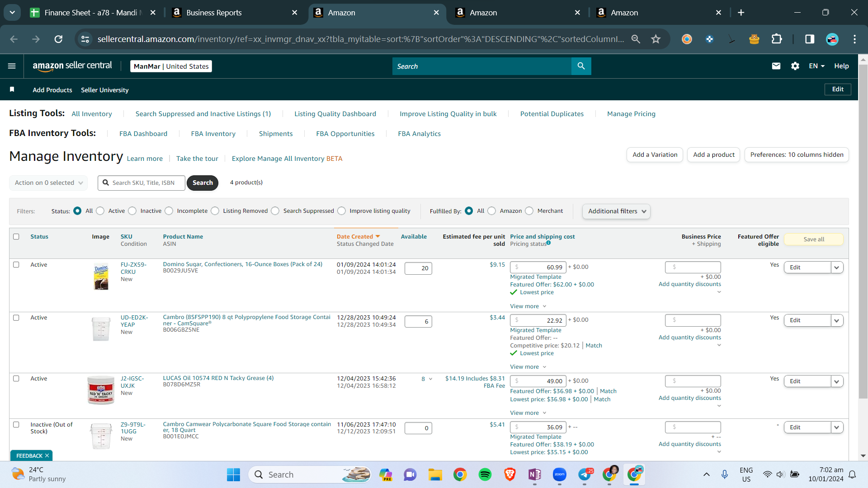Open the Windows Start menu
This screenshot has height=488, width=868.
233,474
